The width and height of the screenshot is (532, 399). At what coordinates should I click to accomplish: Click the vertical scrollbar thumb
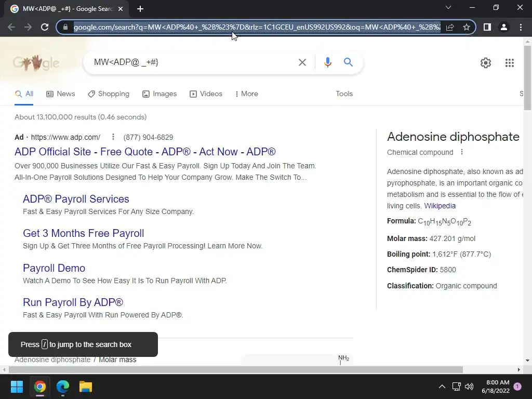[x=527, y=78]
